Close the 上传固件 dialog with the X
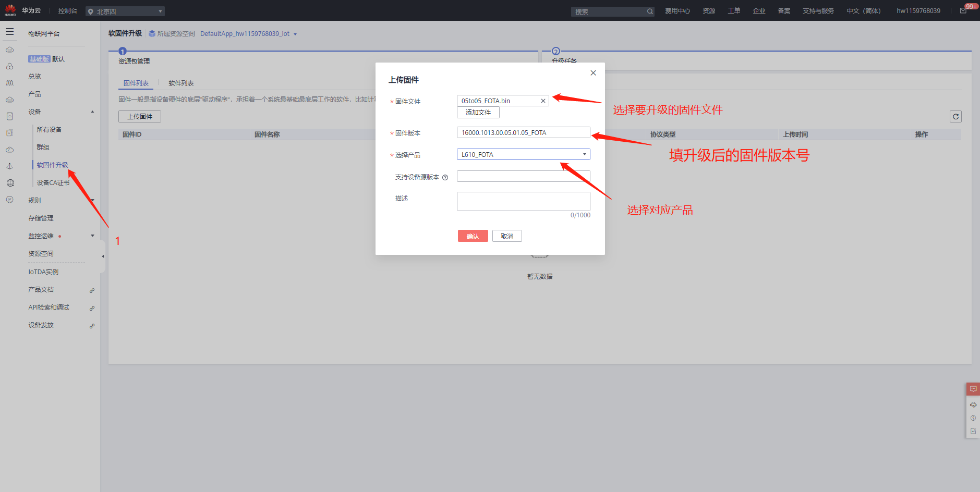Image resolution: width=980 pixels, height=492 pixels. 593,73
